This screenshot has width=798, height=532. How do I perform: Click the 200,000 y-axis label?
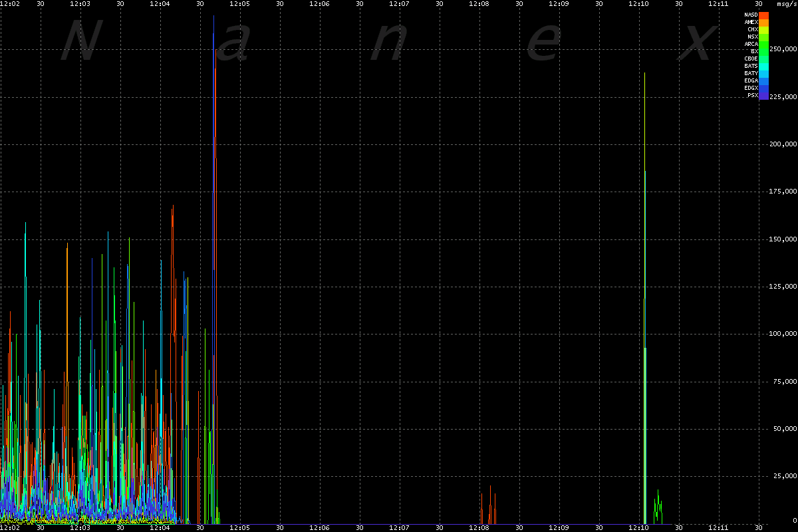coord(783,144)
